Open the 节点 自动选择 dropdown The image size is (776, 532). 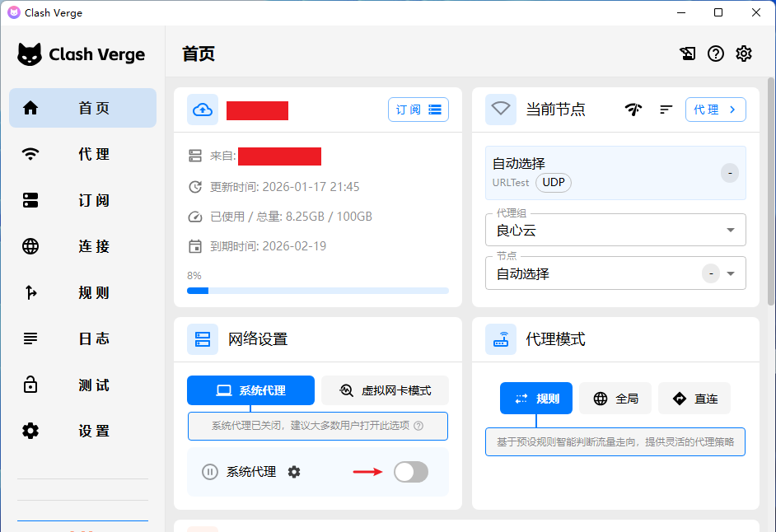(615, 273)
